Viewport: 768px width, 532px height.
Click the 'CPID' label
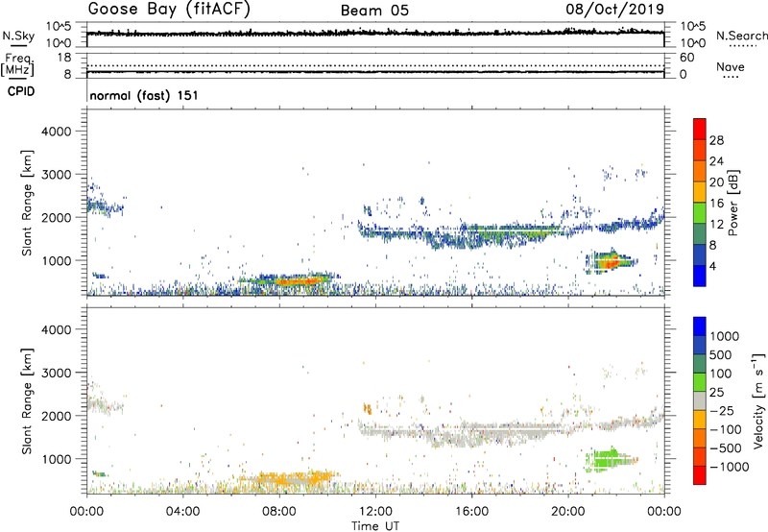[x=21, y=91]
